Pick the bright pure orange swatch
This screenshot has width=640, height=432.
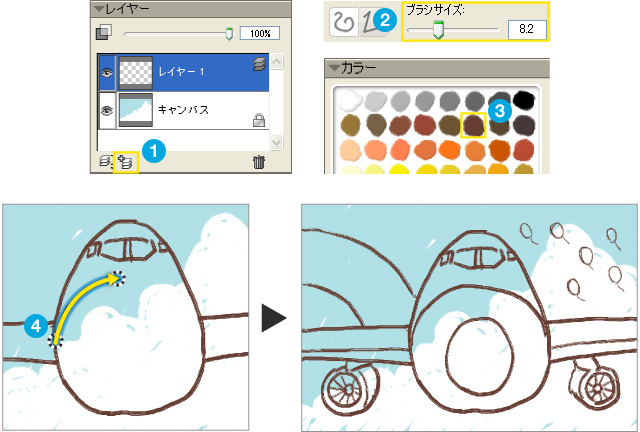tap(449, 150)
